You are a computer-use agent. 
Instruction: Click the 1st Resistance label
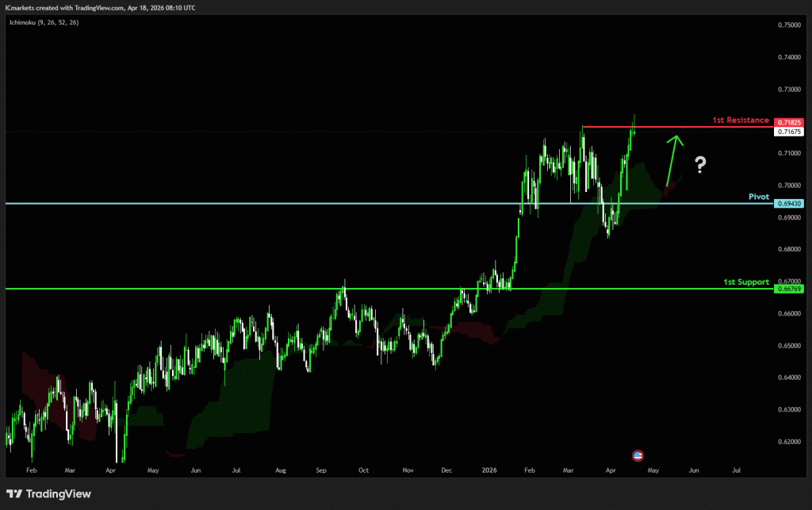pos(740,121)
